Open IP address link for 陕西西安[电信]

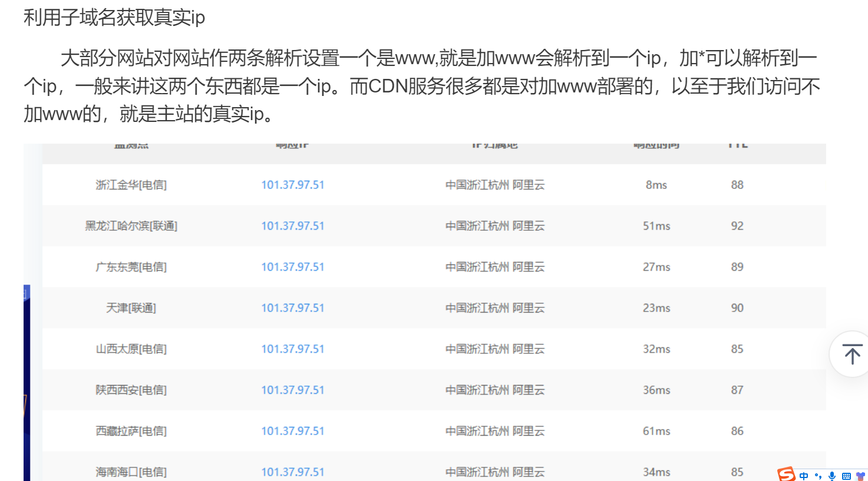(x=292, y=390)
